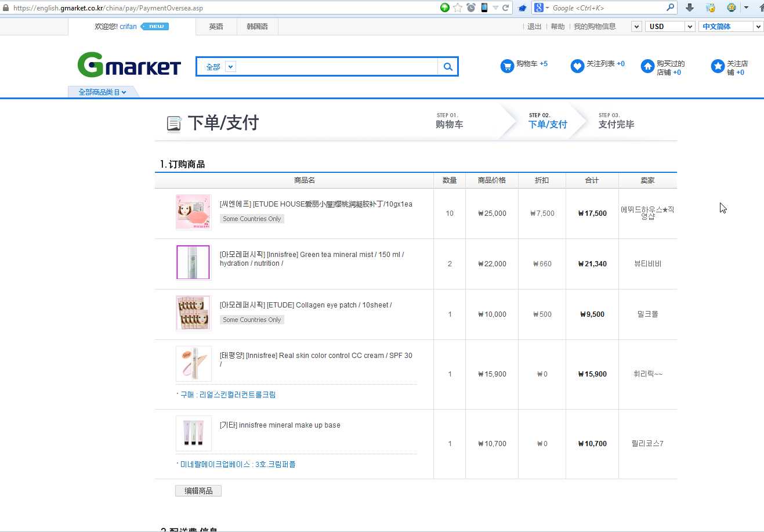Click the Gmarket search magnifier button
The width and height of the screenshot is (764, 532).
(448, 67)
